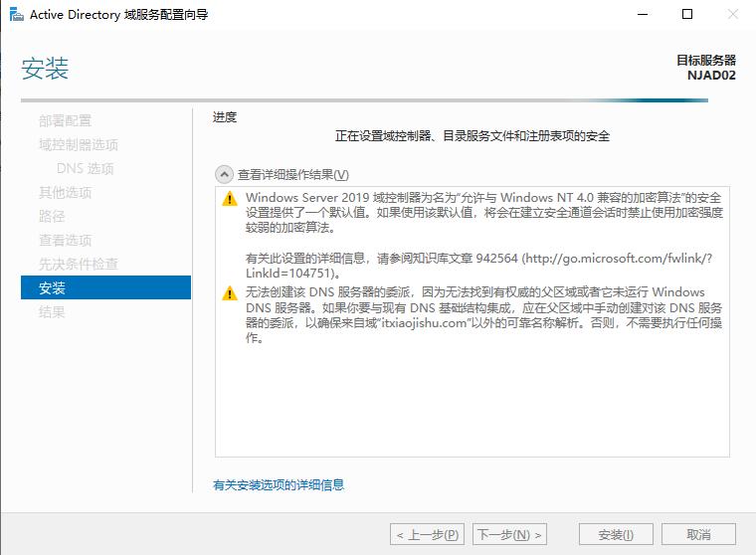Click the 安装(I) button
Viewport: 756px width, 555px height.
616,534
